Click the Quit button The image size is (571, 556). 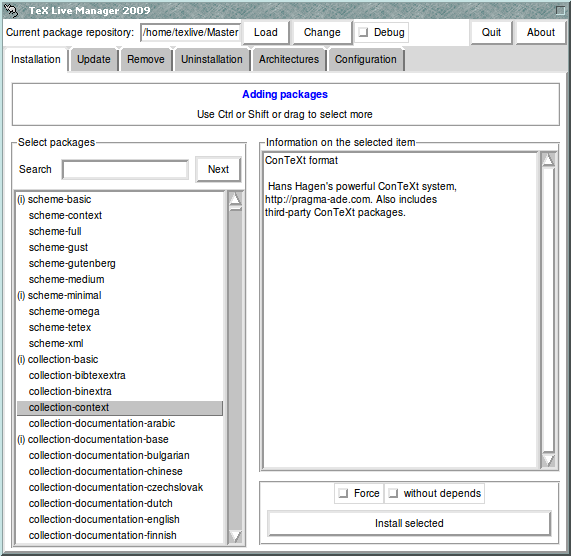tap(491, 32)
